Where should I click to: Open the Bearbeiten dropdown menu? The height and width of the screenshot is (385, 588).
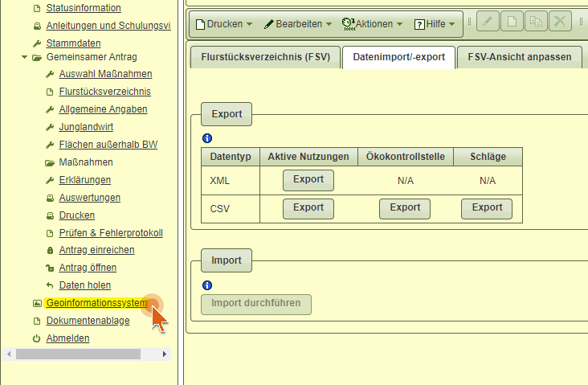[299, 24]
